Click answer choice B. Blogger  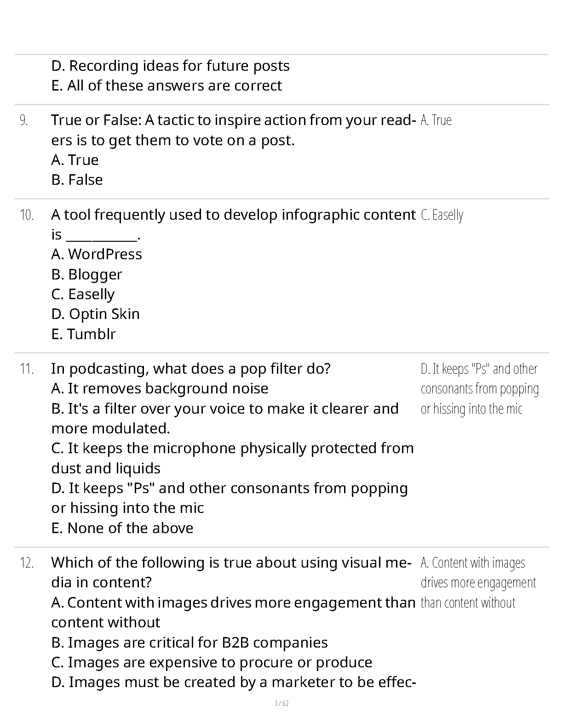tap(87, 274)
